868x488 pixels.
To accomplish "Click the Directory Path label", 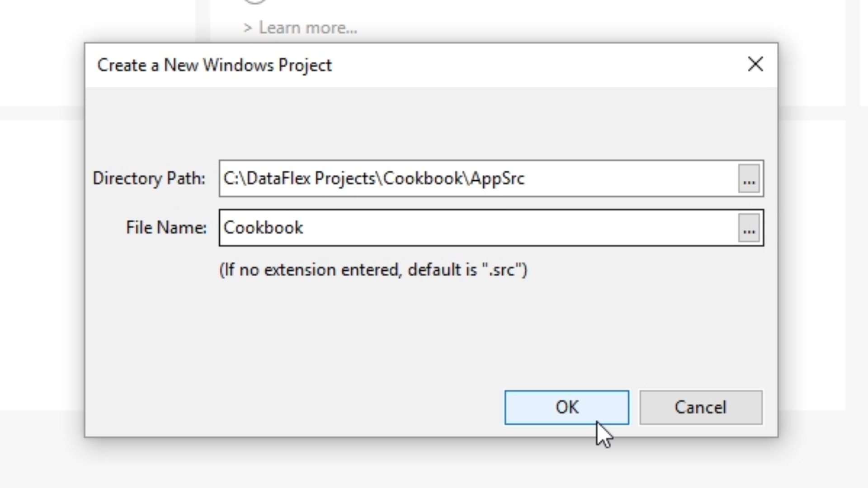I will pos(149,179).
